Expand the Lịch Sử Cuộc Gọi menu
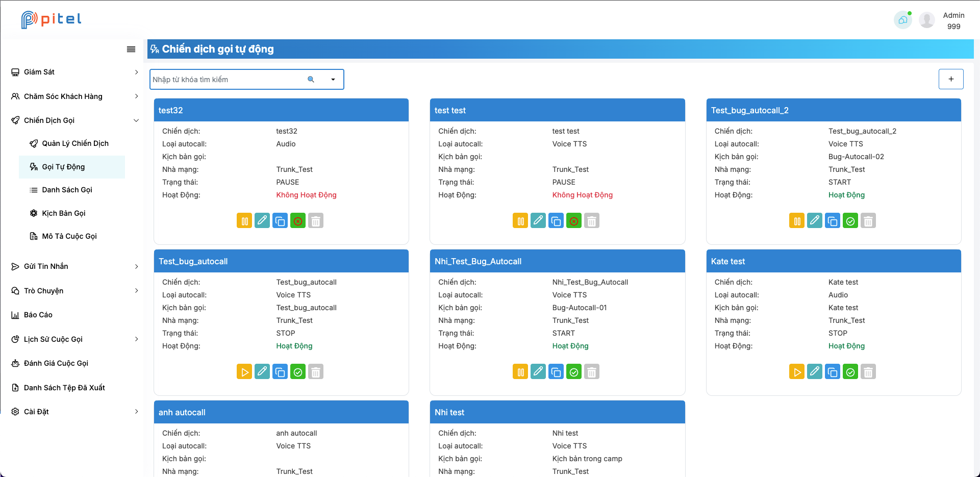This screenshot has width=980, height=477. click(x=75, y=339)
